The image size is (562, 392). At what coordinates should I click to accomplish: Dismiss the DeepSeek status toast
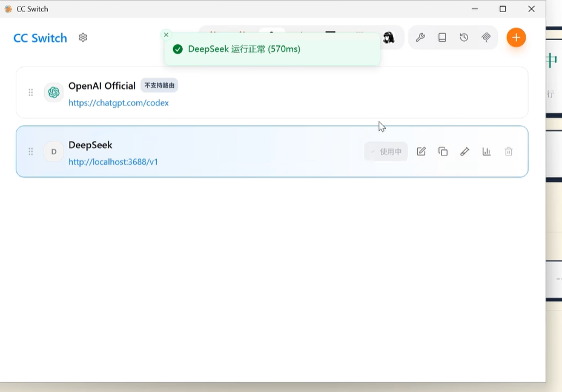(166, 34)
